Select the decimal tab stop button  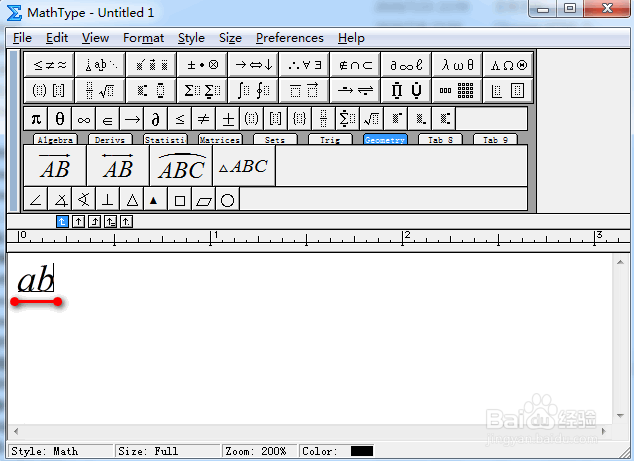coord(126,222)
